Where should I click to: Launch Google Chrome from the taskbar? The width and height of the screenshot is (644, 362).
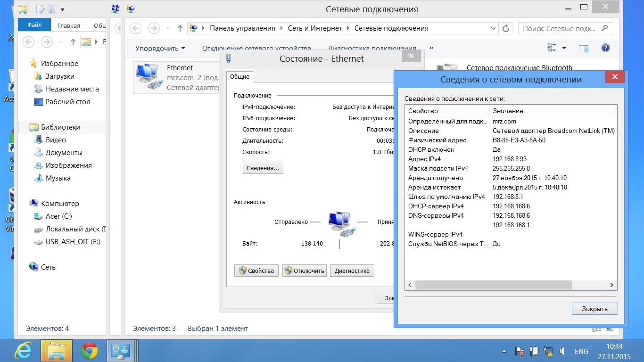tap(89, 351)
